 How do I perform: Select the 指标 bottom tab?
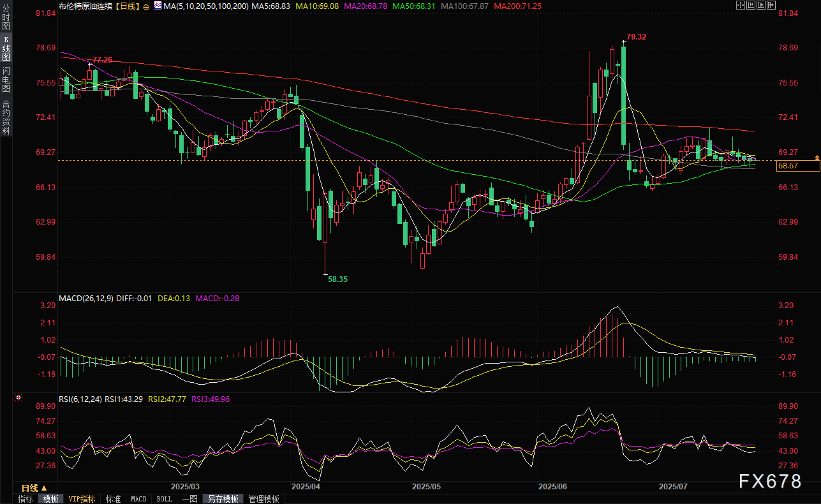[x=25, y=499]
